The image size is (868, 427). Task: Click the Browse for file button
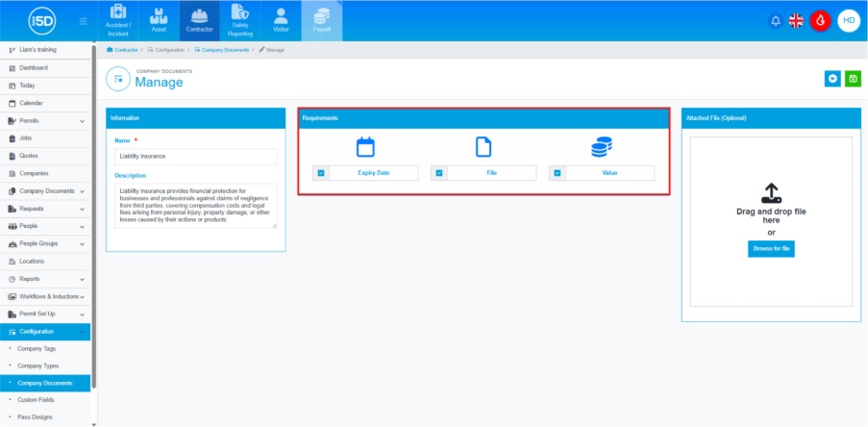coord(771,249)
